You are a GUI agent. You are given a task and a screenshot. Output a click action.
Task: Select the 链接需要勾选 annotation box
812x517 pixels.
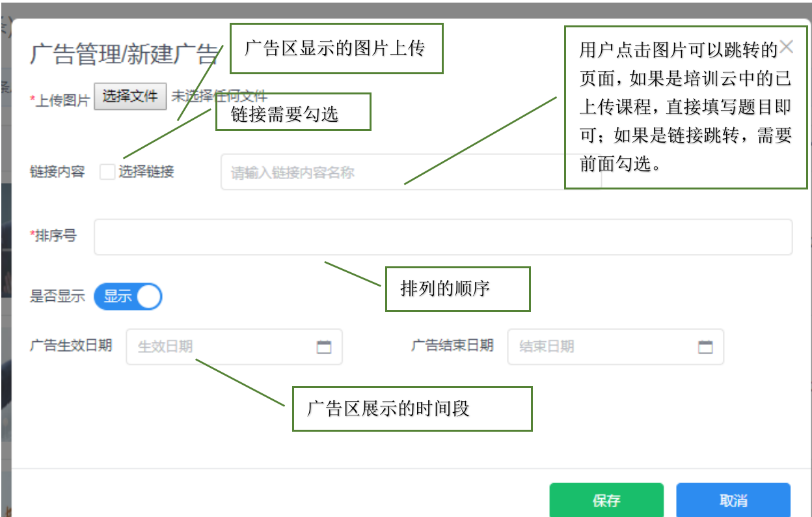coord(293,112)
